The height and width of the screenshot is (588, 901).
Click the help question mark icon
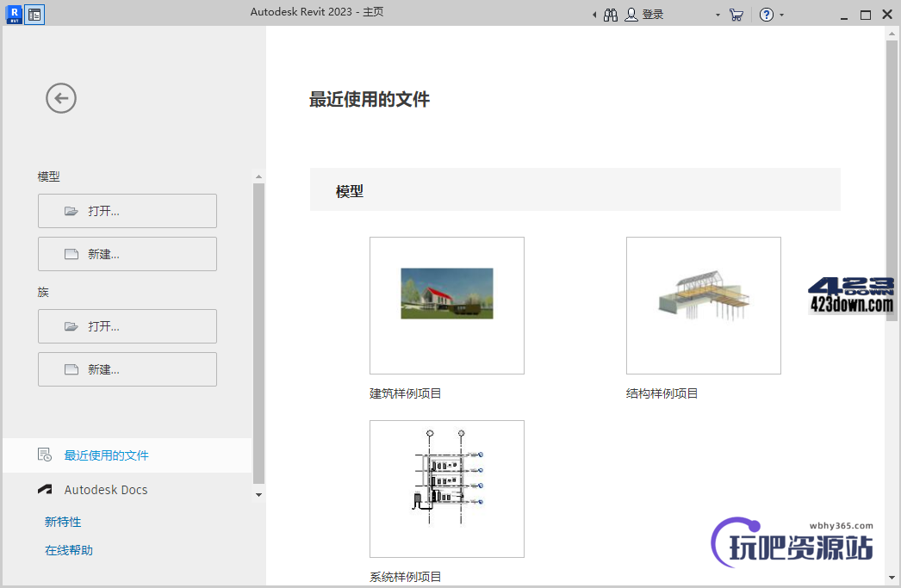coord(766,15)
